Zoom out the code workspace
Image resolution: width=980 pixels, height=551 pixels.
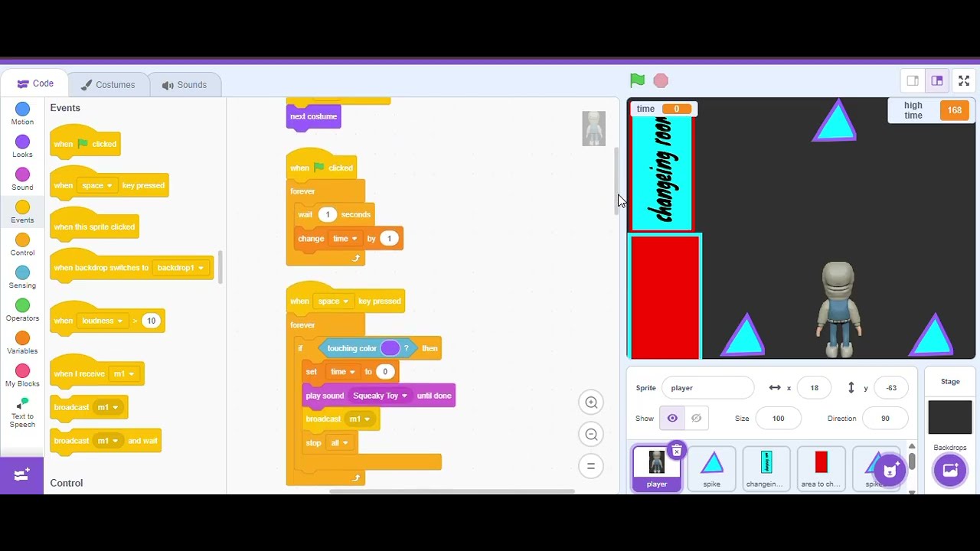tap(591, 435)
